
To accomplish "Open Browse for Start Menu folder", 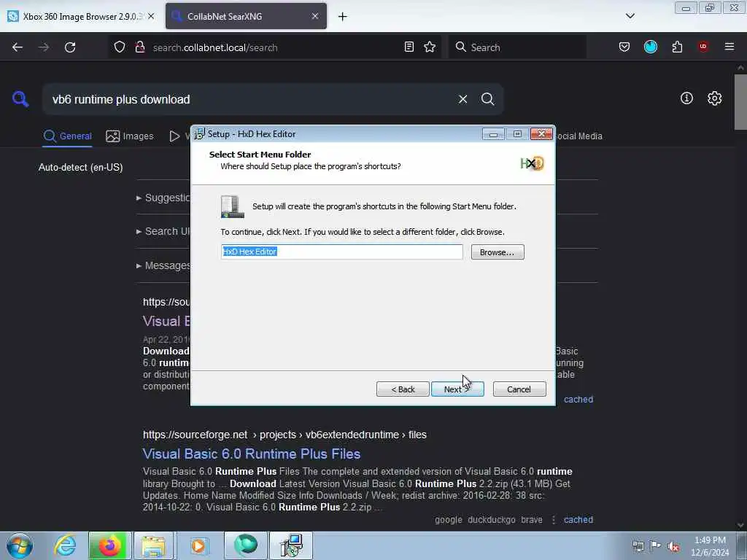I will [498, 252].
